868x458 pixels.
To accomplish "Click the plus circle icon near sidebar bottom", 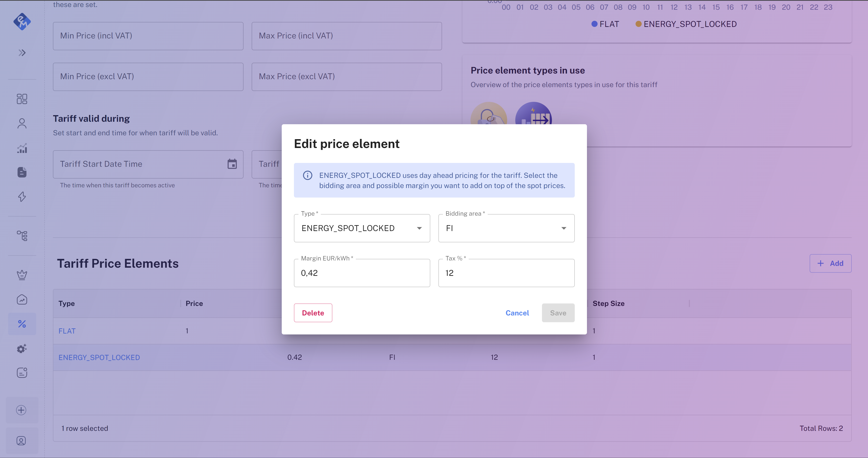I will click(22, 410).
